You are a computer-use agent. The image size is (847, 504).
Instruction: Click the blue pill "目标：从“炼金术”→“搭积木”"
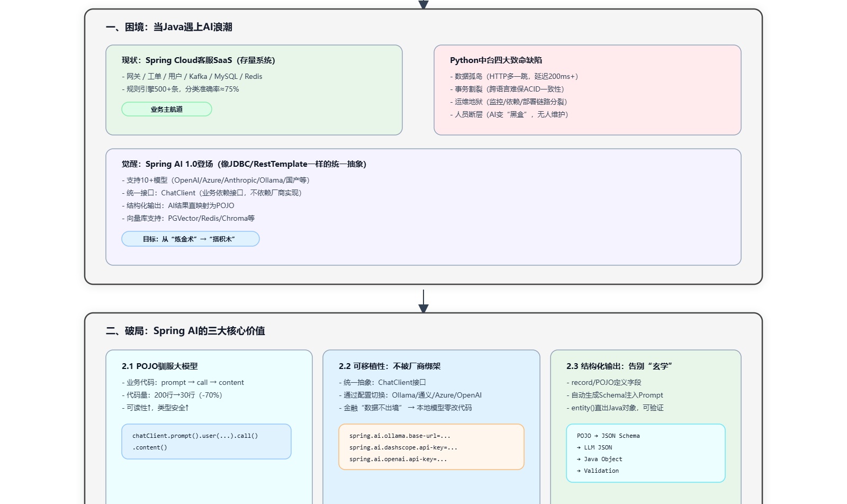[x=191, y=239]
